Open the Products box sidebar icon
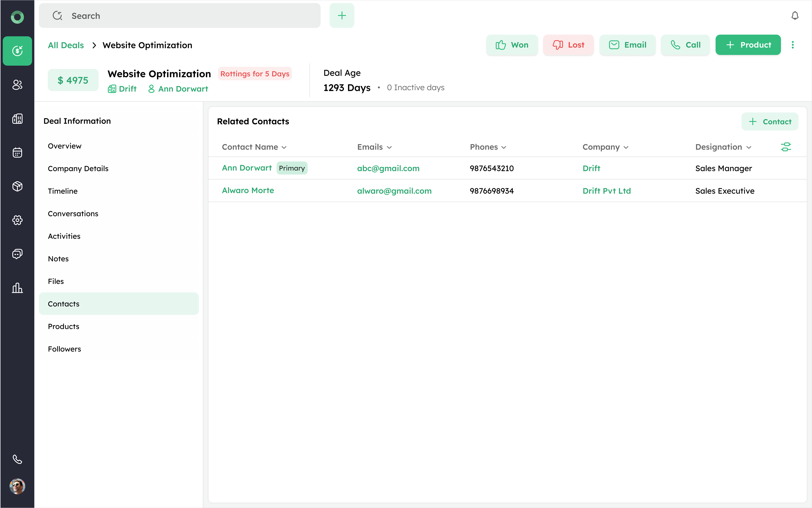Screen dimensions: 812x508 [17, 186]
